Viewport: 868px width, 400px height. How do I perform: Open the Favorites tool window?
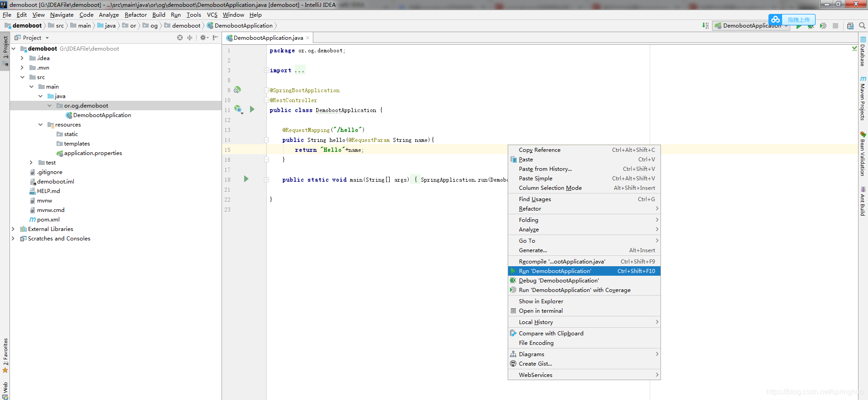click(x=5, y=356)
